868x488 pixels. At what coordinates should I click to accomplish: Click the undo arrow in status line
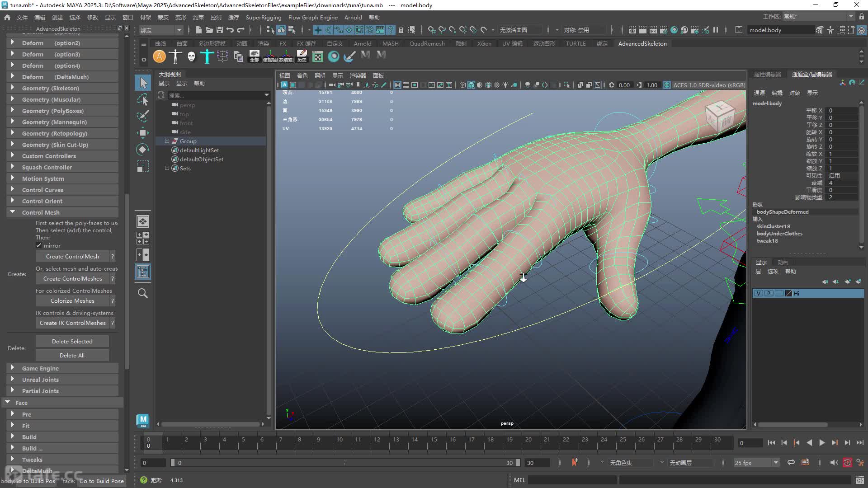point(230,30)
